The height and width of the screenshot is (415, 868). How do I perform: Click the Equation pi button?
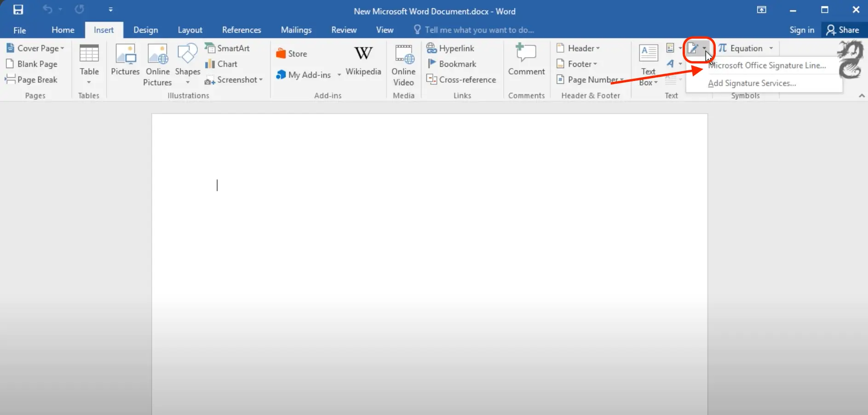click(x=741, y=48)
